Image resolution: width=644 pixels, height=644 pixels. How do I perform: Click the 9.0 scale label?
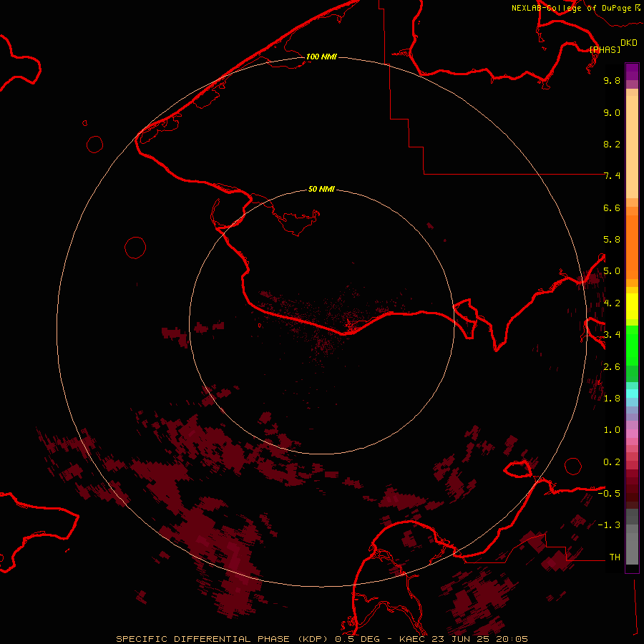point(612,112)
